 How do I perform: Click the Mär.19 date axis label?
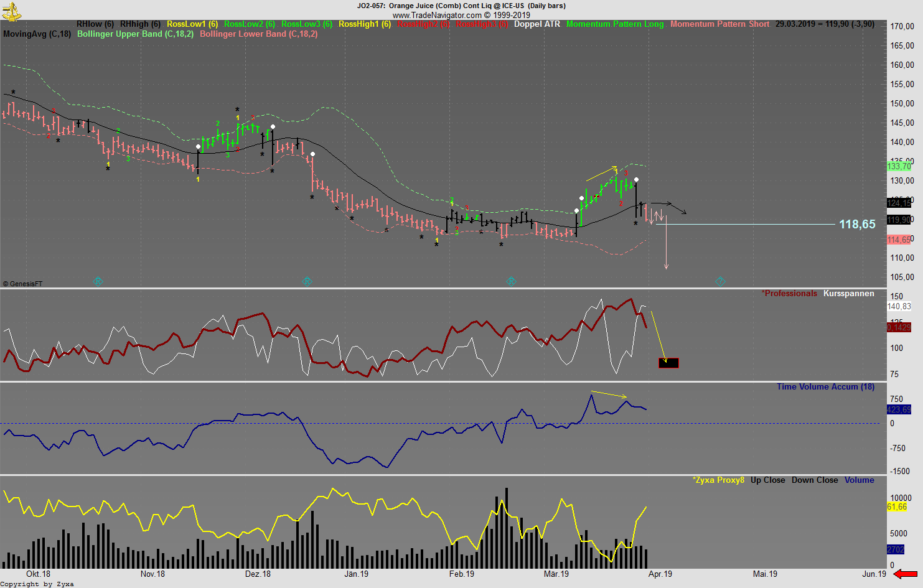tap(556, 574)
